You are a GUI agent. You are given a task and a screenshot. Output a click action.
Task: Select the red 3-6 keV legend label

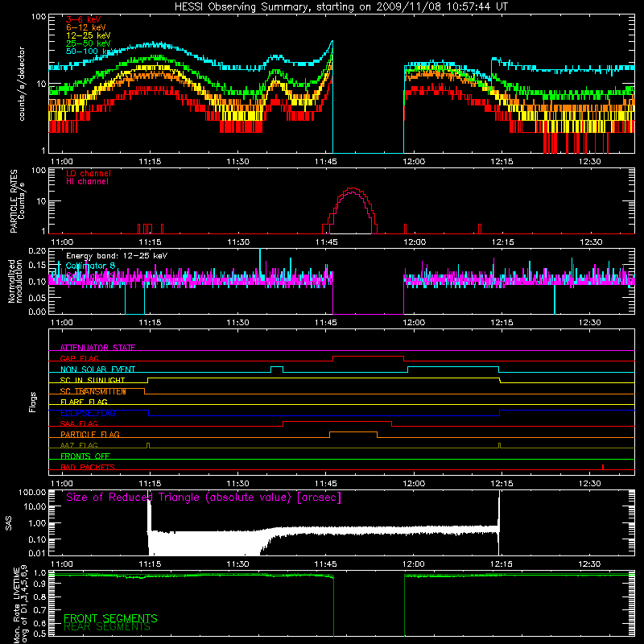84,19
